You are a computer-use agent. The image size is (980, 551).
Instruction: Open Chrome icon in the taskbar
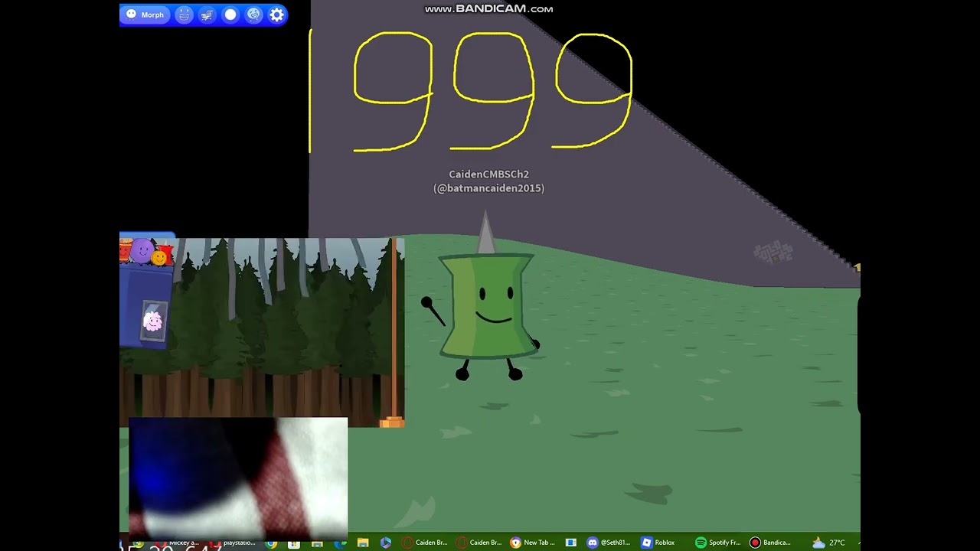tap(271, 543)
